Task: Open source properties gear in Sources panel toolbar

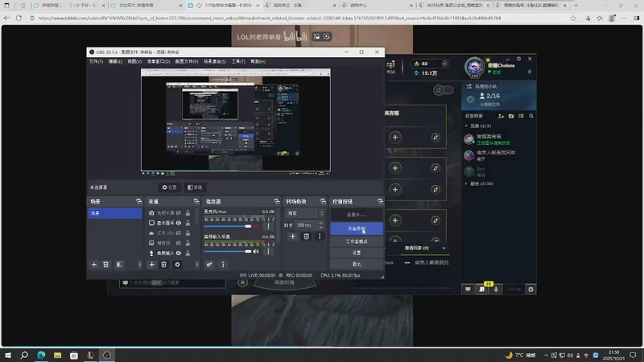Action: coord(177,265)
